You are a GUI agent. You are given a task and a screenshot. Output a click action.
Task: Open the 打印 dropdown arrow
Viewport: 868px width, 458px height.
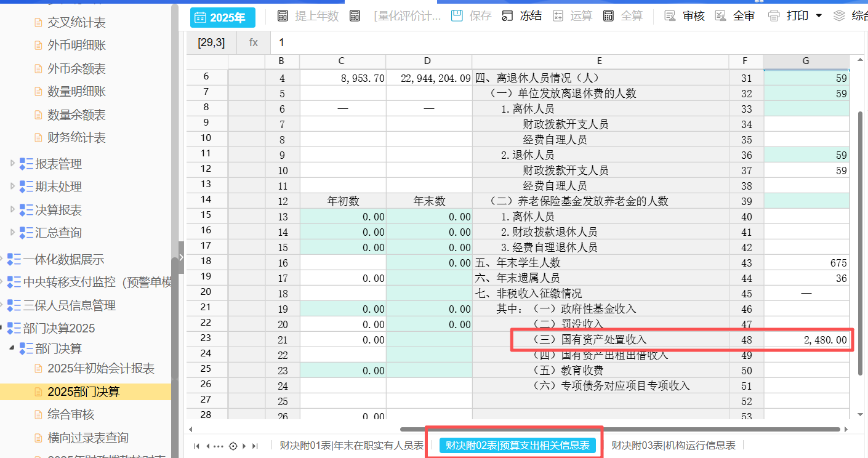click(819, 16)
